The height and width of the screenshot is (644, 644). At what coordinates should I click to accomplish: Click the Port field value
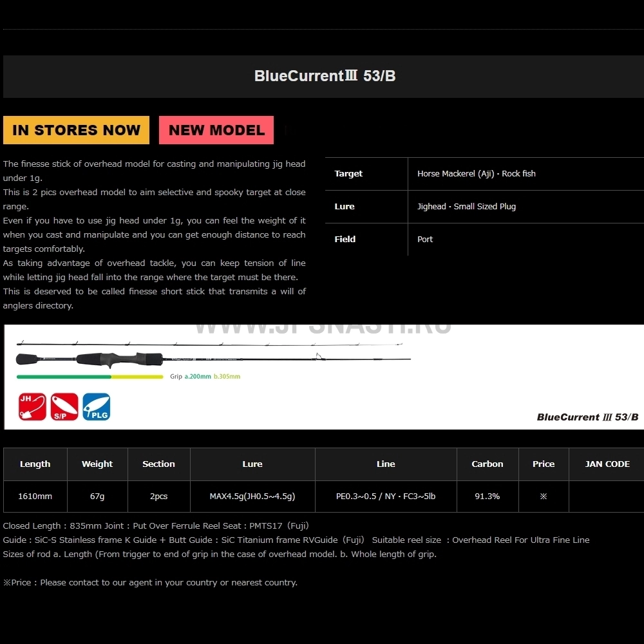(425, 239)
